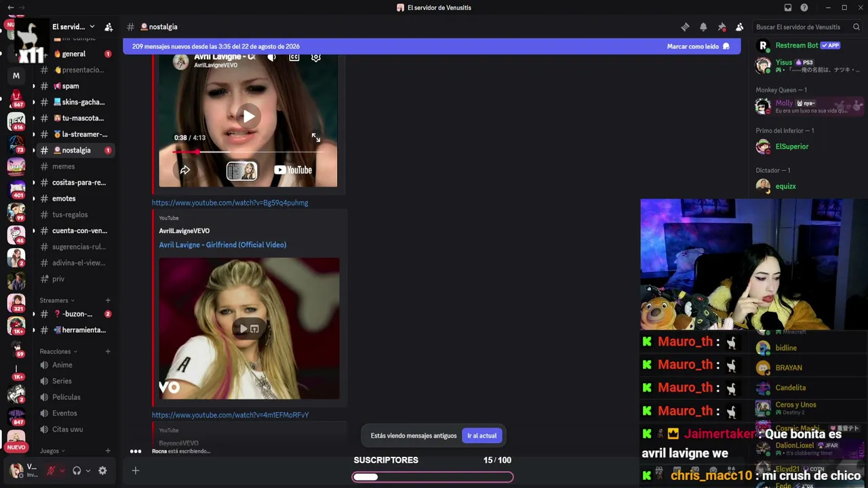
Task: Join the Películas voice channel
Action: point(73,397)
